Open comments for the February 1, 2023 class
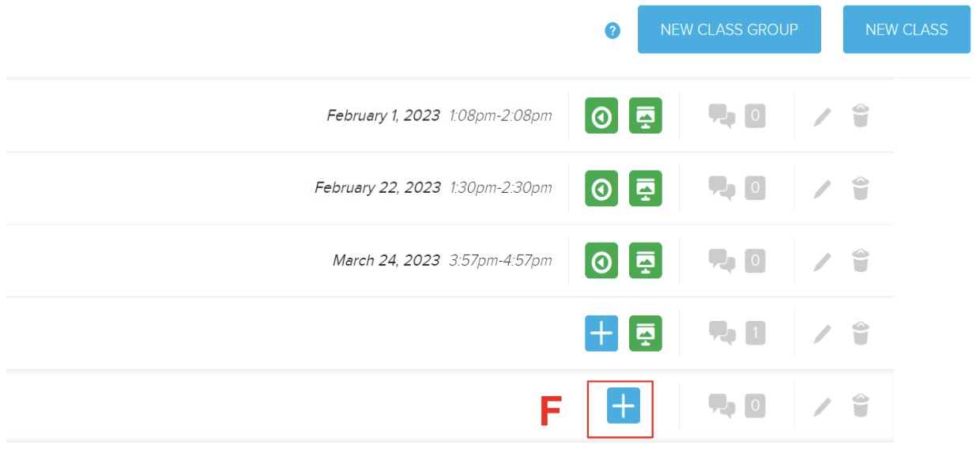The height and width of the screenshot is (449, 980). click(737, 117)
